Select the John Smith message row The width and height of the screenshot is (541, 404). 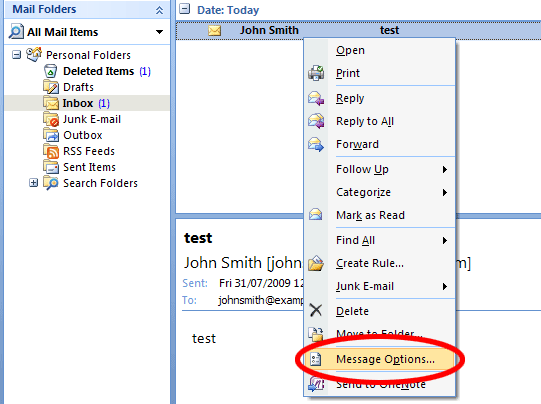[358, 31]
